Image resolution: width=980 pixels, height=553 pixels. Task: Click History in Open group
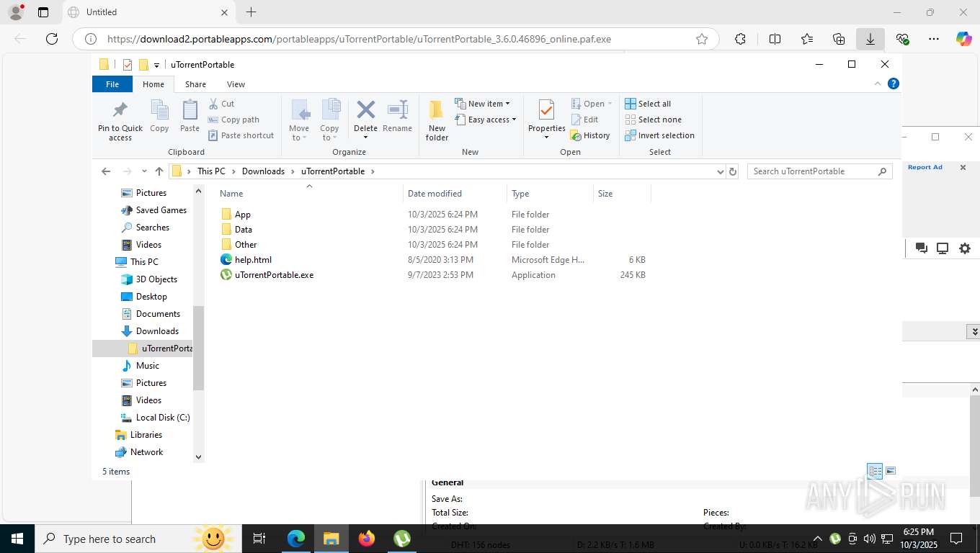[590, 135]
